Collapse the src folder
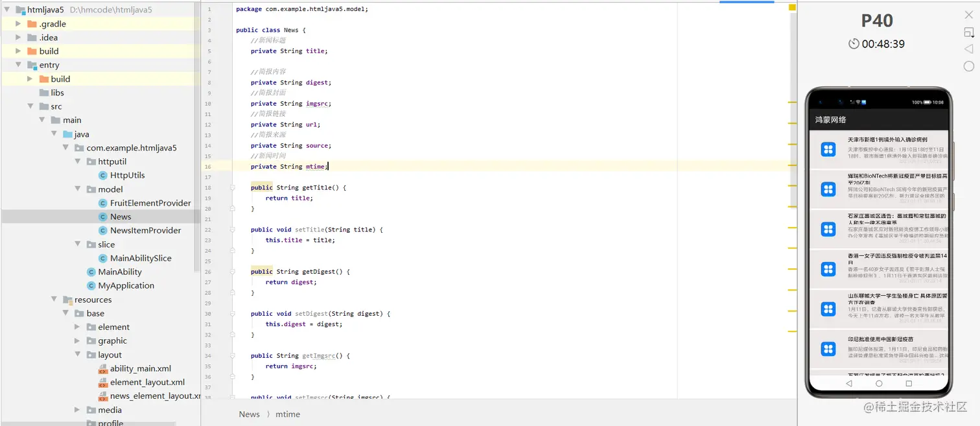 coord(30,106)
